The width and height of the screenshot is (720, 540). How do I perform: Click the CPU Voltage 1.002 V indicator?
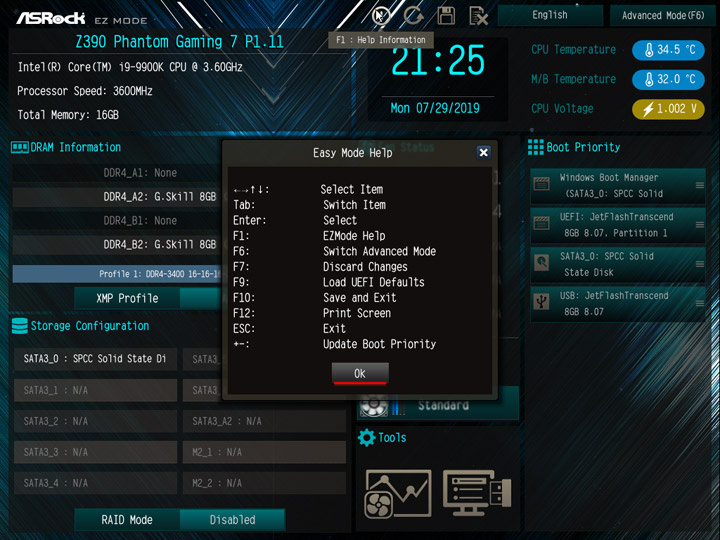pos(668,109)
